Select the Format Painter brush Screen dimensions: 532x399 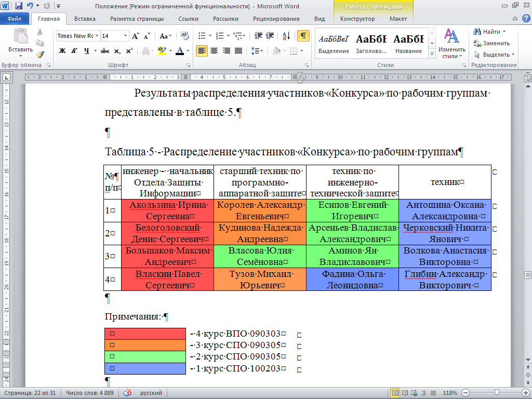39,54
